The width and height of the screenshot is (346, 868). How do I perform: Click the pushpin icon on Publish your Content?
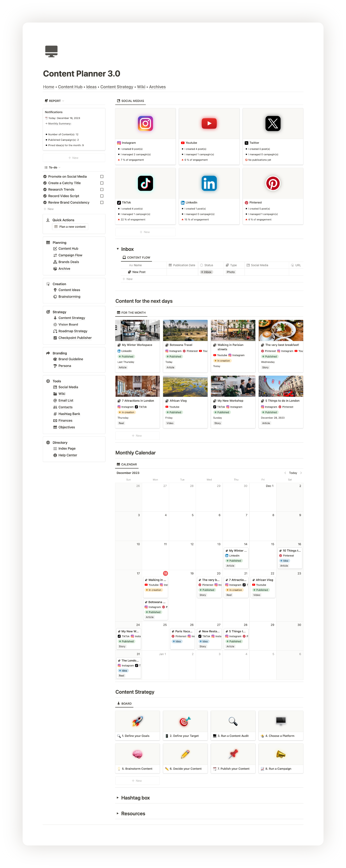pos(233,754)
